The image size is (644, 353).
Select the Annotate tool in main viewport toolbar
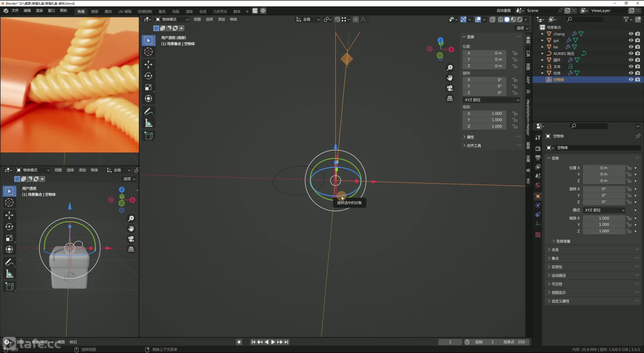148,112
